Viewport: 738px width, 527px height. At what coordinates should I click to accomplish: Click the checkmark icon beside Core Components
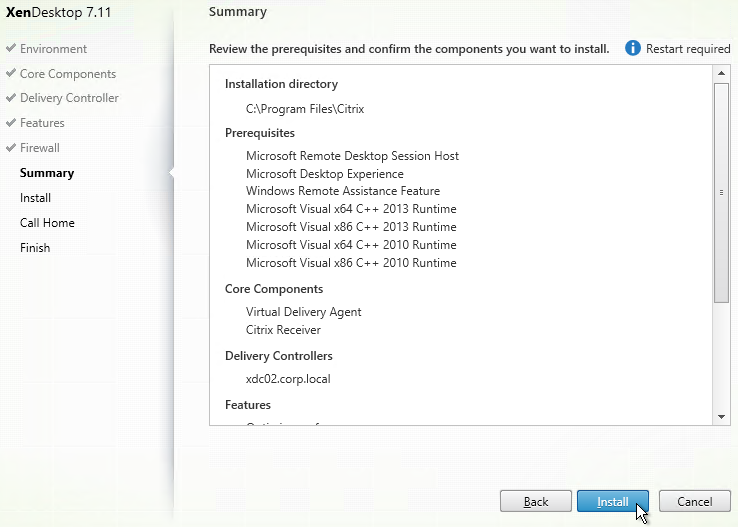coord(10,73)
